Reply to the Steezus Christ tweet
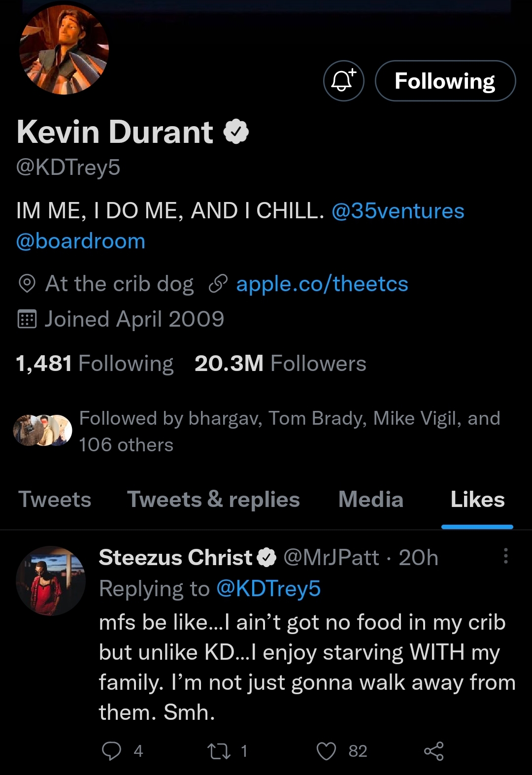This screenshot has height=775, width=532. (x=111, y=751)
